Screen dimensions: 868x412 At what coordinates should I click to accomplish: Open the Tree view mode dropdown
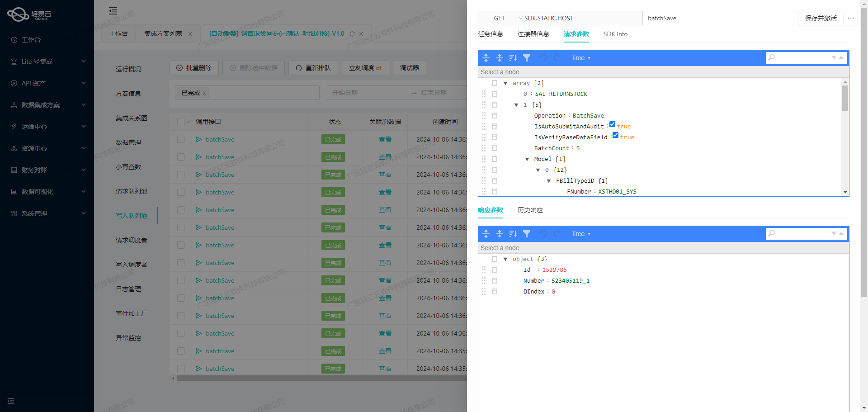[x=581, y=57]
